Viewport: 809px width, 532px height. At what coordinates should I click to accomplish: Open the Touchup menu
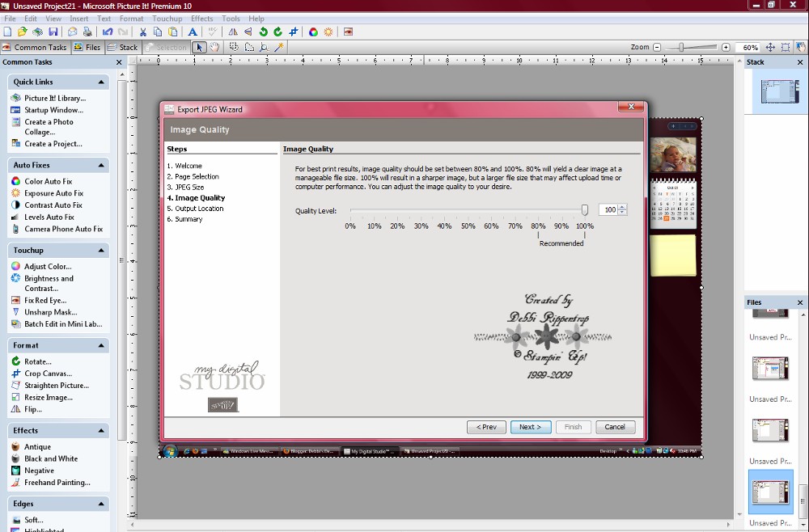pyautogui.click(x=167, y=19)
